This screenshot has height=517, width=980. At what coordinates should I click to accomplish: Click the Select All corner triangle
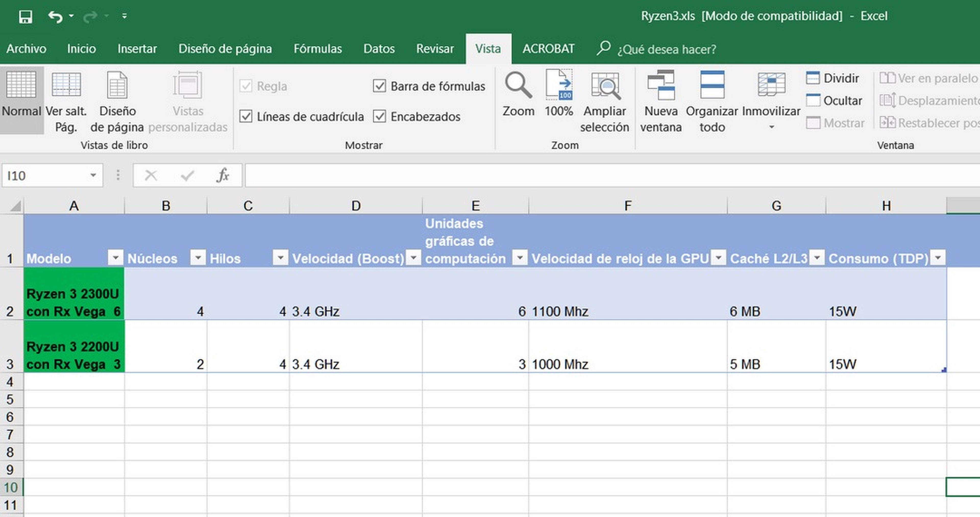point(15,206)
